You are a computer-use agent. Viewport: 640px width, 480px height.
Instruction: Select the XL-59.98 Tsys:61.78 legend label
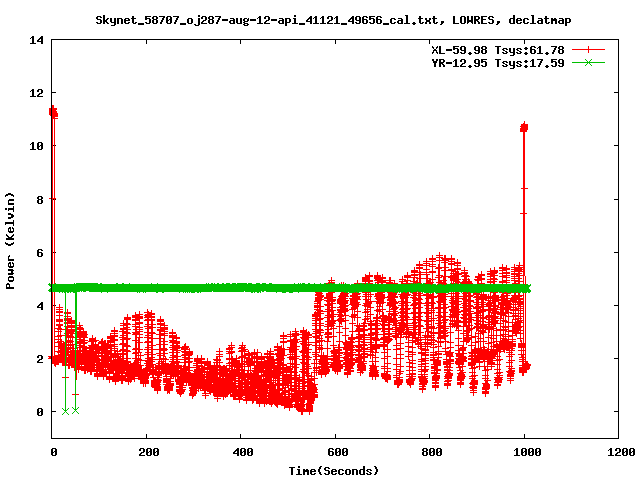498,50
